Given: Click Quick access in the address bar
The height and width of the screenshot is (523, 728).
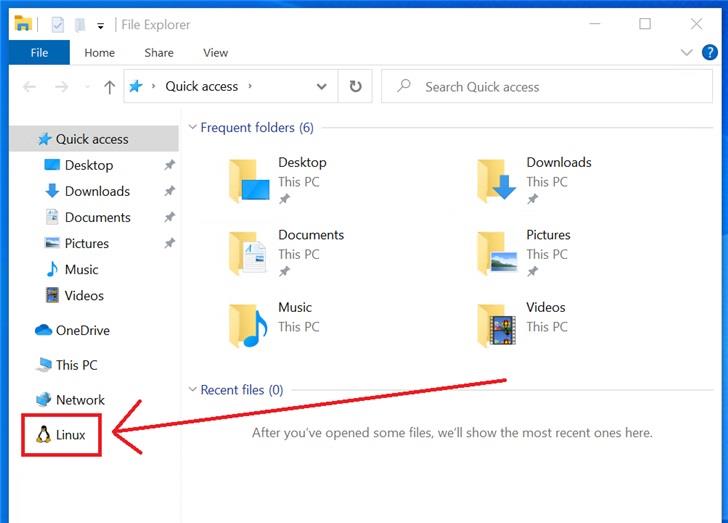Looking at the screenshot, I should coord(202,86).
